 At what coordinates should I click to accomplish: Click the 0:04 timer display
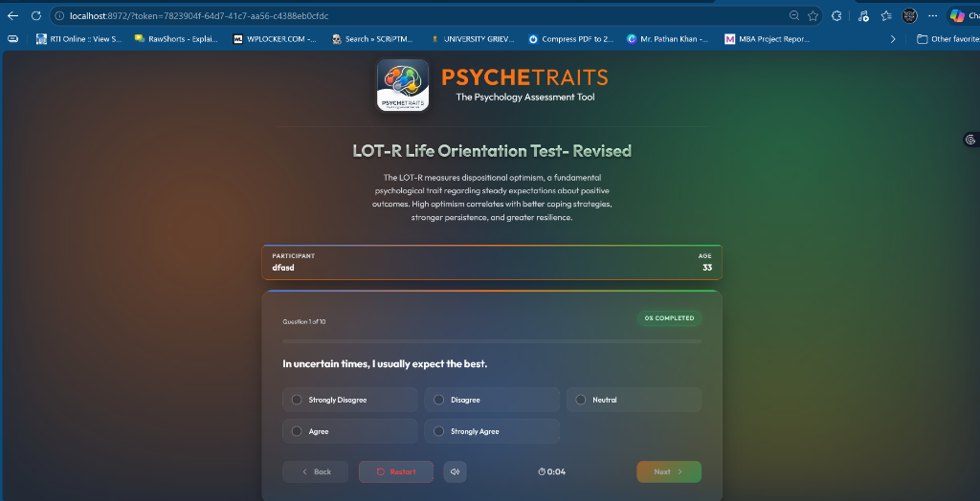coord(552,471)
